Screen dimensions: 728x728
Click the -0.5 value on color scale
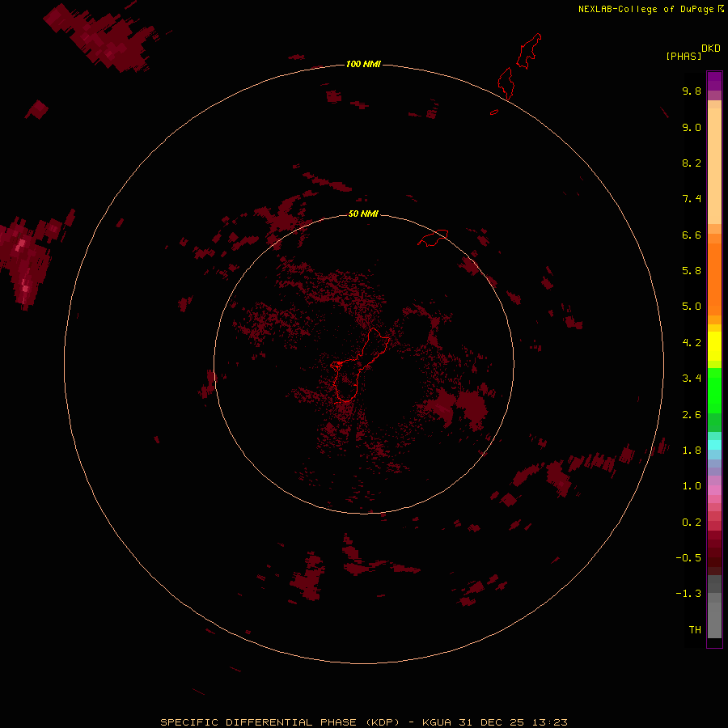click(x=688, y=558)
